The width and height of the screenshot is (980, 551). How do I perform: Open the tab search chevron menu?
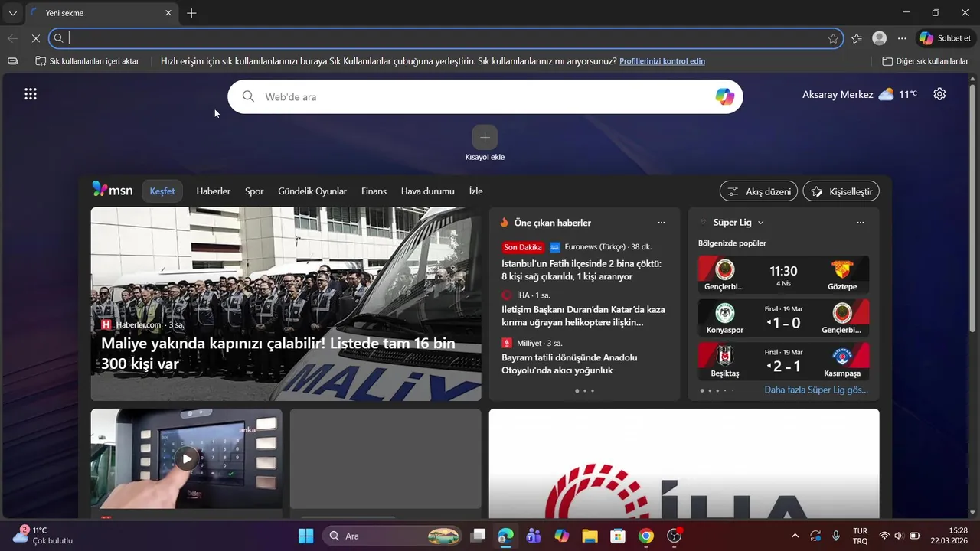tap(12, 13)
